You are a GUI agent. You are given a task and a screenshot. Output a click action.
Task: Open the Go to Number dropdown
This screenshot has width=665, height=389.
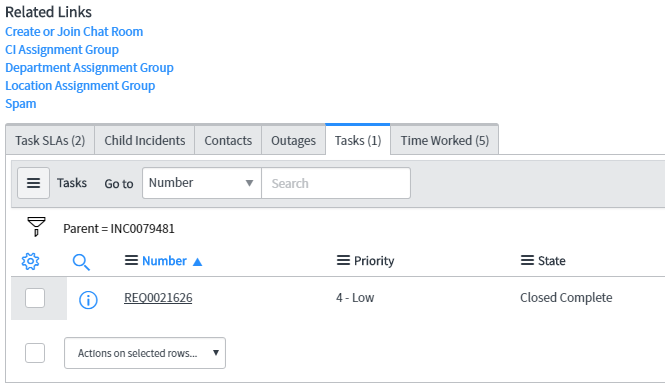coord(202,183)
